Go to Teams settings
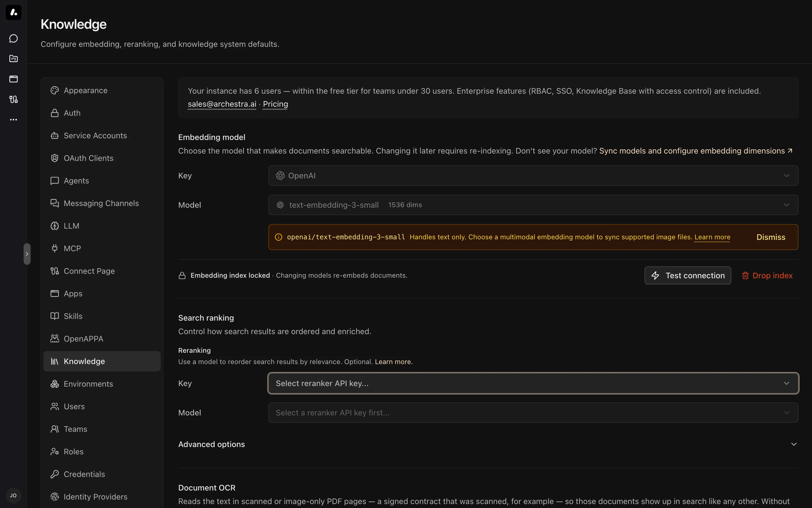This screenshot has width=812, height=508. (102, 429)
